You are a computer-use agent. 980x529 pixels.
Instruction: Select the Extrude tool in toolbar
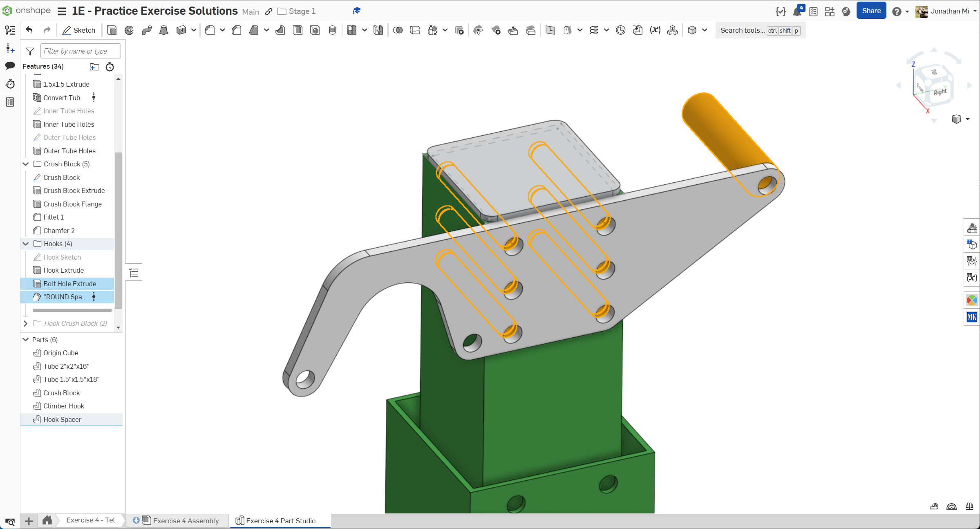point(112,30)
